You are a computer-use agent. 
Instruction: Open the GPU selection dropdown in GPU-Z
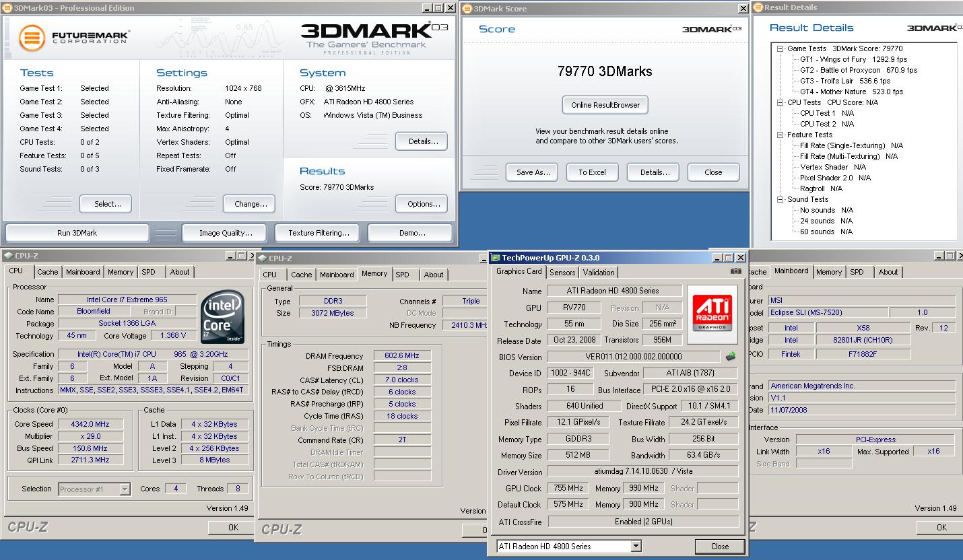click(x=636, y=547)
